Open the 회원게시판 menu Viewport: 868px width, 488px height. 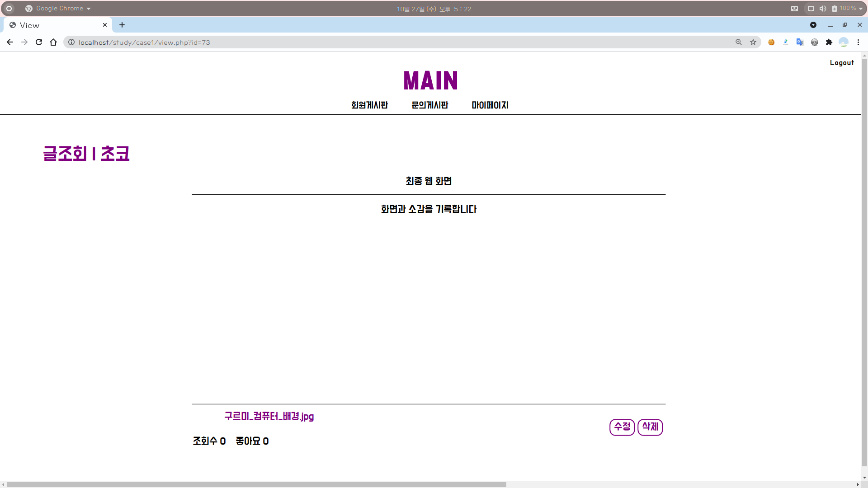point(369,105)
